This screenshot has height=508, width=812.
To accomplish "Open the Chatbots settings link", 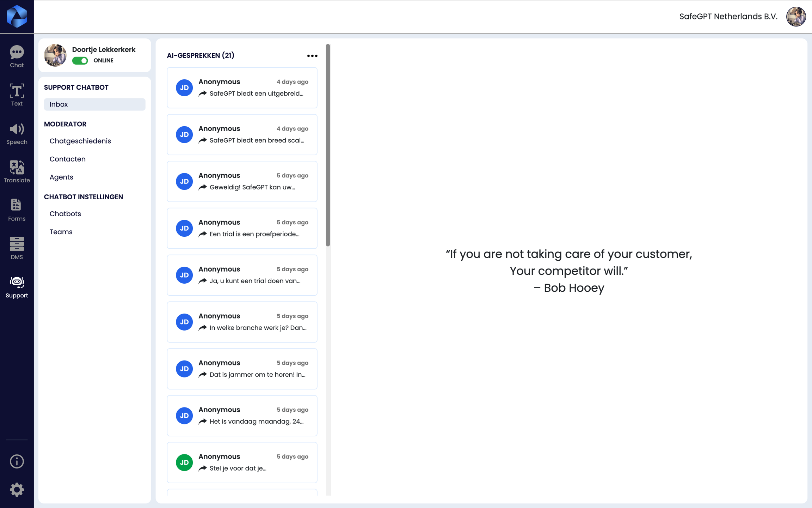I will coord(65,214).
